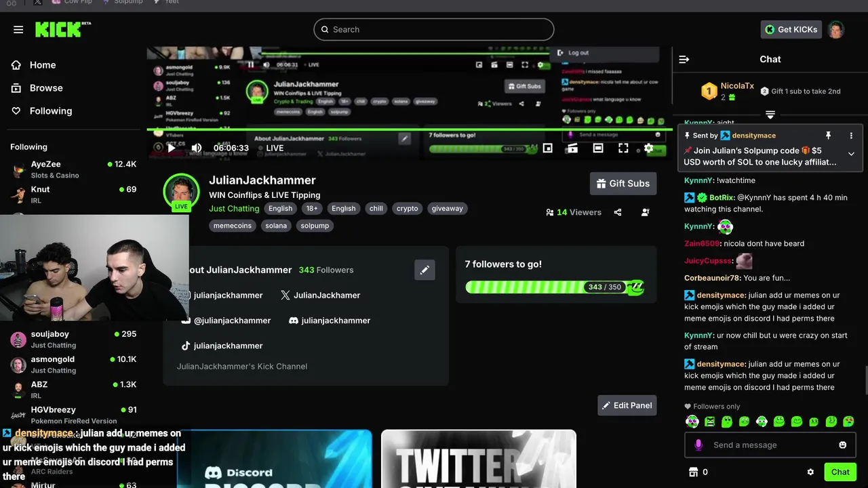
Task: Click the Gift Subs button
Action: [623, 184]
